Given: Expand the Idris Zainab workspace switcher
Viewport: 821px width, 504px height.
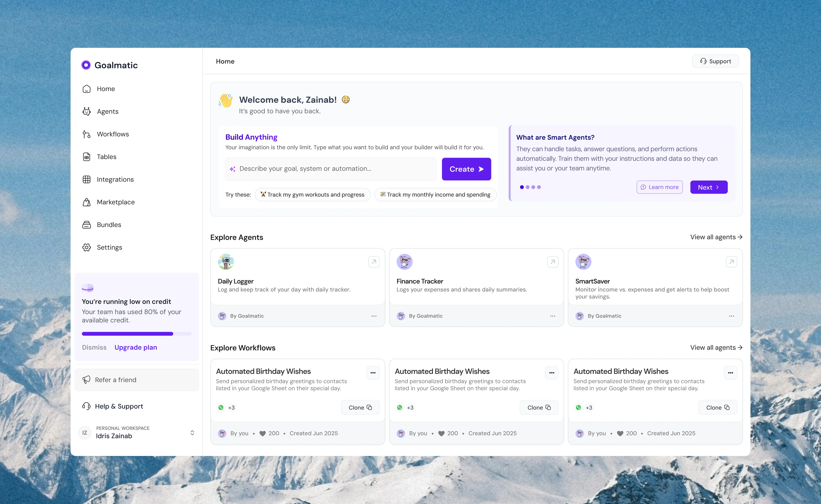Looking at the screenshot, I should click(x=192, y=432).
